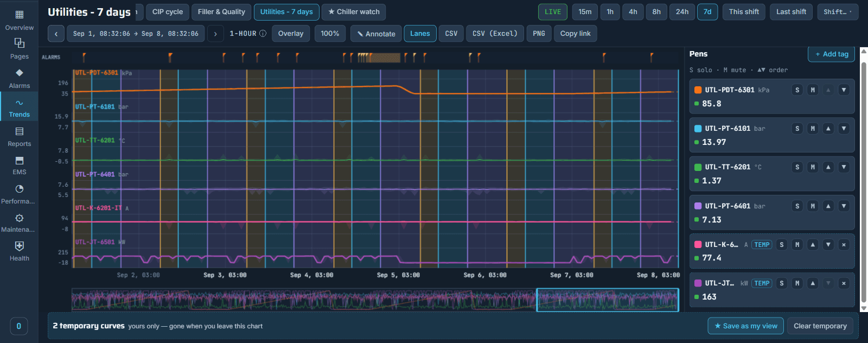Open the Performance sidebar item
The image size is (868, 343).
19,194
